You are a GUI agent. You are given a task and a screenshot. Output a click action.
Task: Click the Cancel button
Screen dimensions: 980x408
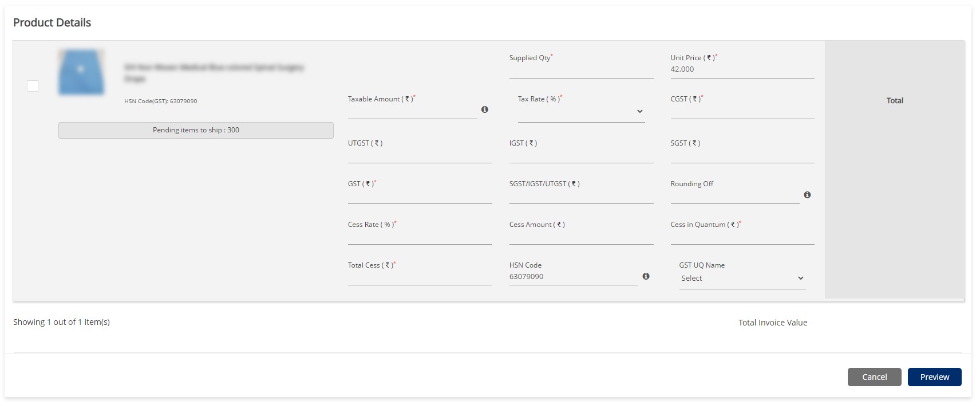pyautogui.click(x=874, y=377)
